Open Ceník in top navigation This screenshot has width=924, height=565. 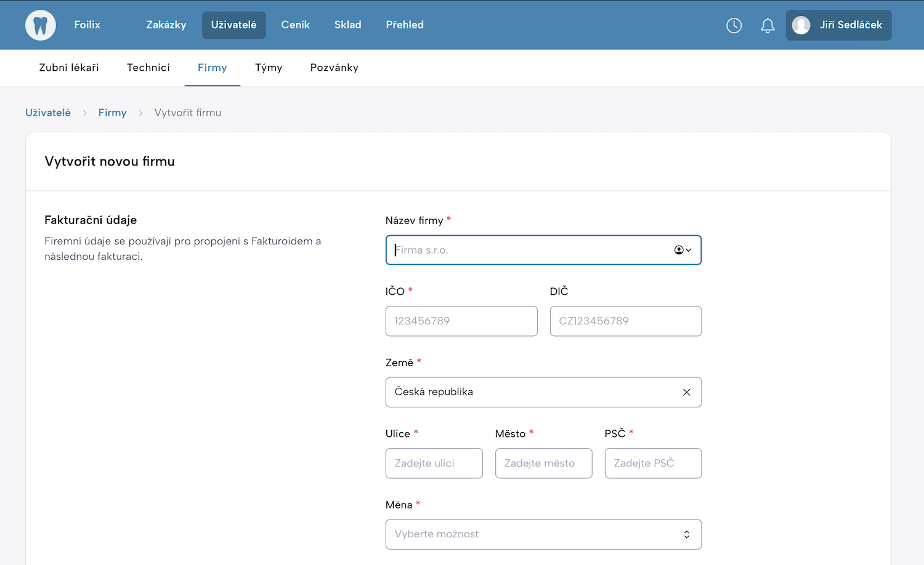pos(295,25)
